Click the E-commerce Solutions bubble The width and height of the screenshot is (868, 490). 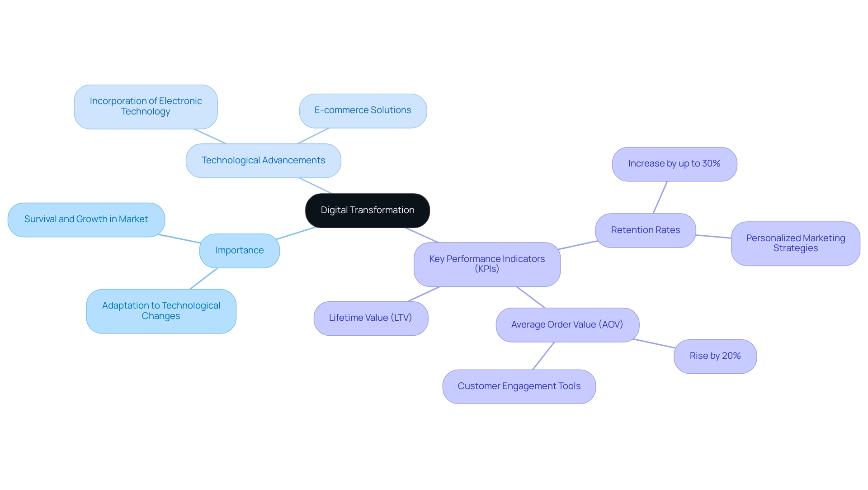363,109
